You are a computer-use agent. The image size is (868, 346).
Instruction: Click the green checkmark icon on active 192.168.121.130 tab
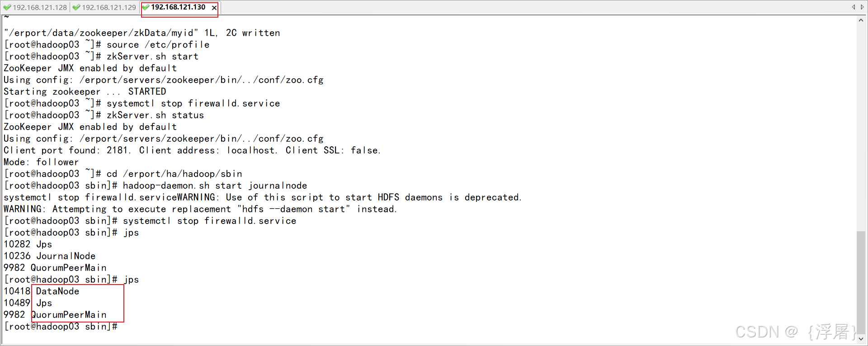[x=146, y=7]
